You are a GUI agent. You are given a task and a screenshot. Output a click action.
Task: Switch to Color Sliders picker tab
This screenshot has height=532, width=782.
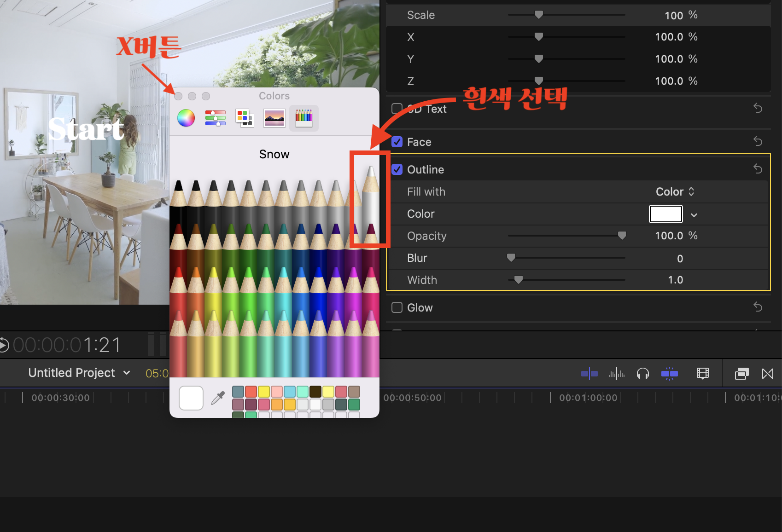click(x=215, y=118)
